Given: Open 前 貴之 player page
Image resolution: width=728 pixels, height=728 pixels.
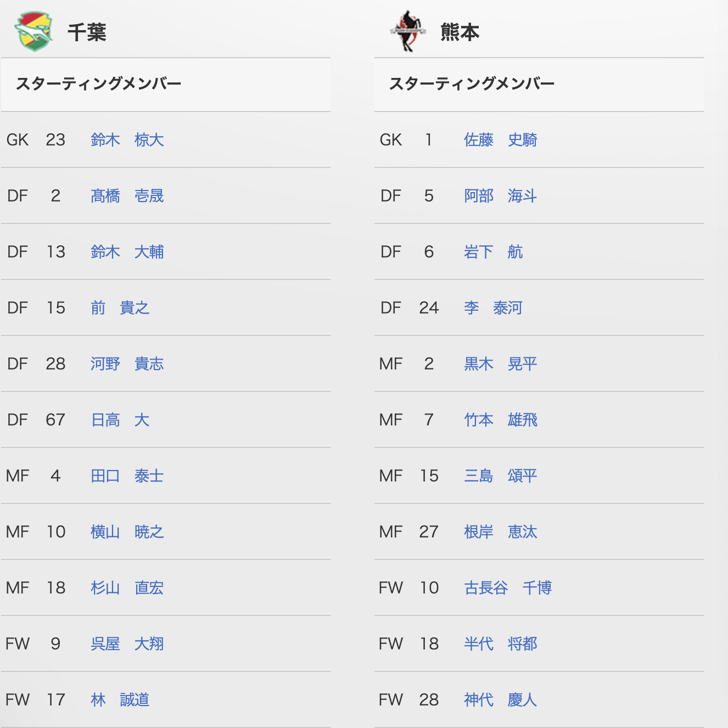Looking at the screenshot, I should [120, 308].
